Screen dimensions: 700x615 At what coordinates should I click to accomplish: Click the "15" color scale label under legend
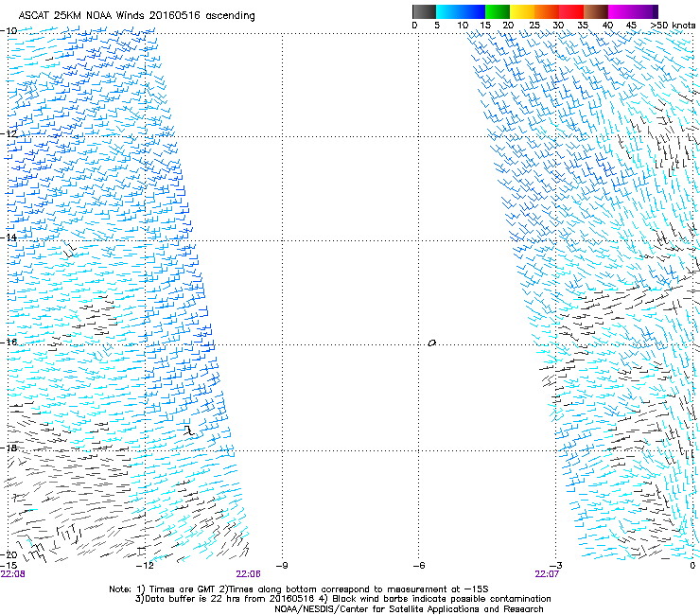pyautogui.click(x=485, y=25)
